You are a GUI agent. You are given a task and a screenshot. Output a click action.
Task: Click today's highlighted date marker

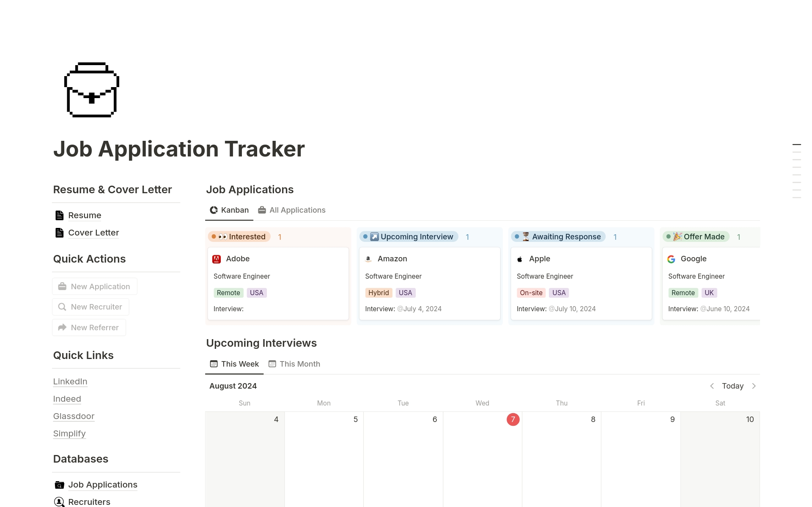click(x=513, y=419)
